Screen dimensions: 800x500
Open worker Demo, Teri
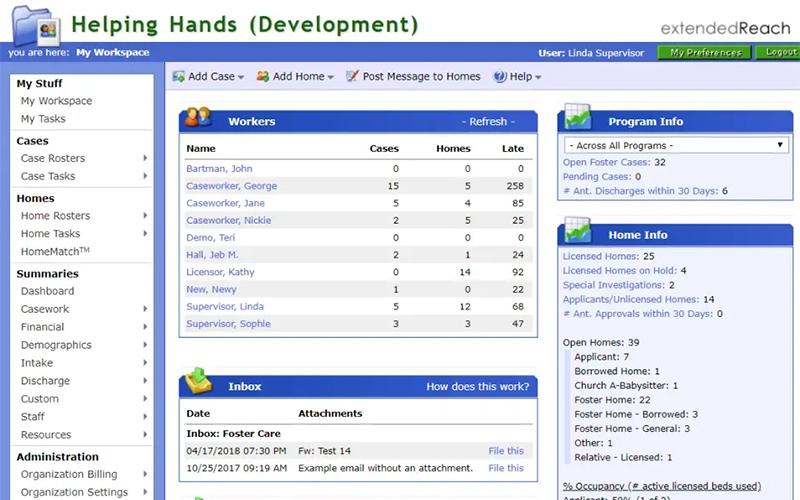[x=210, y=238]
